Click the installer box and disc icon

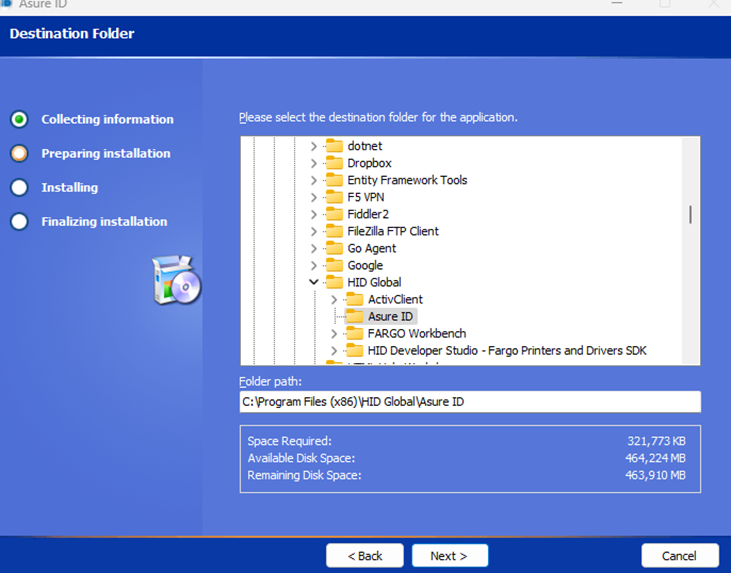click(x=177, y=280)
